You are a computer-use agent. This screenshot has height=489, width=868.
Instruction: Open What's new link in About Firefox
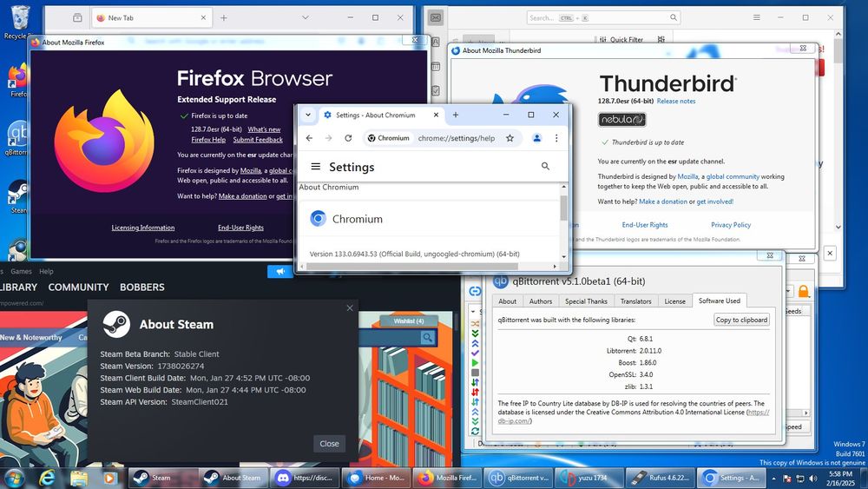(264, 129)
